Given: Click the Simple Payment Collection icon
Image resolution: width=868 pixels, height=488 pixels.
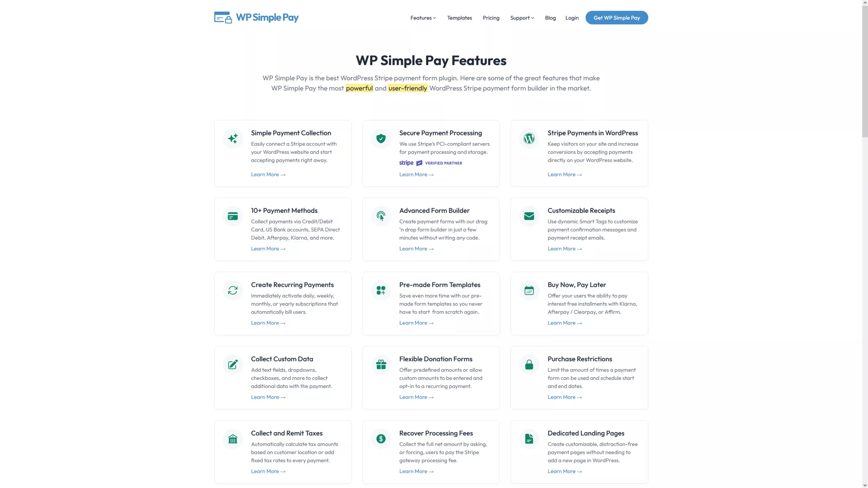Looking at the screenshot, I should 233,138.
